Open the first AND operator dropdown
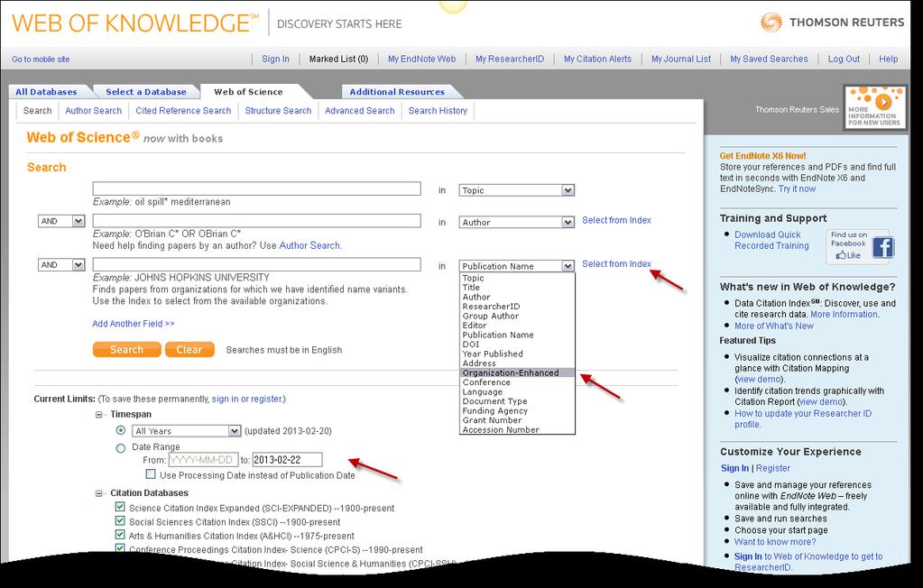 click(x=61, y=221)
